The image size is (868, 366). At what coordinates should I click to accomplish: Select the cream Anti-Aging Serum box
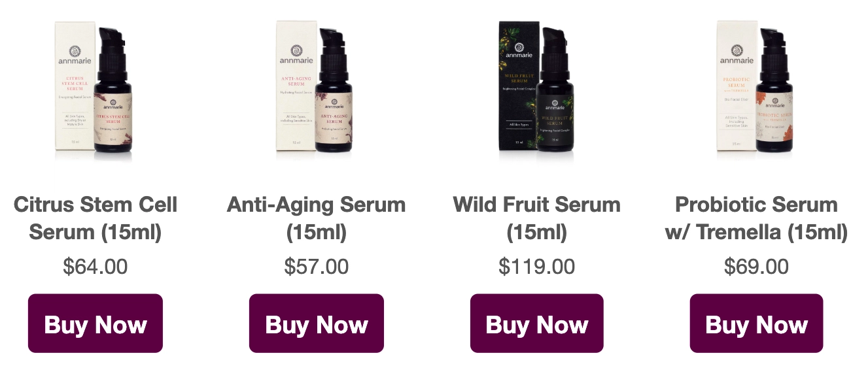[296, 85]
